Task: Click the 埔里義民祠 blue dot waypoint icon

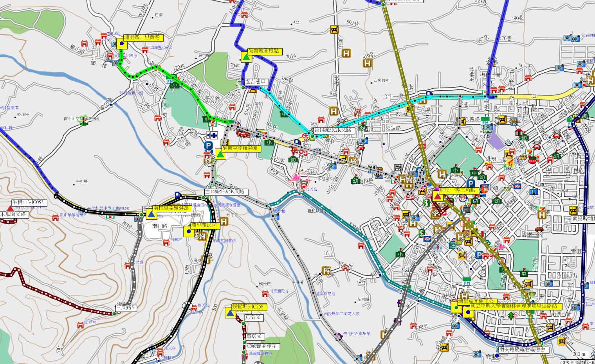Action: click(189, 231)
